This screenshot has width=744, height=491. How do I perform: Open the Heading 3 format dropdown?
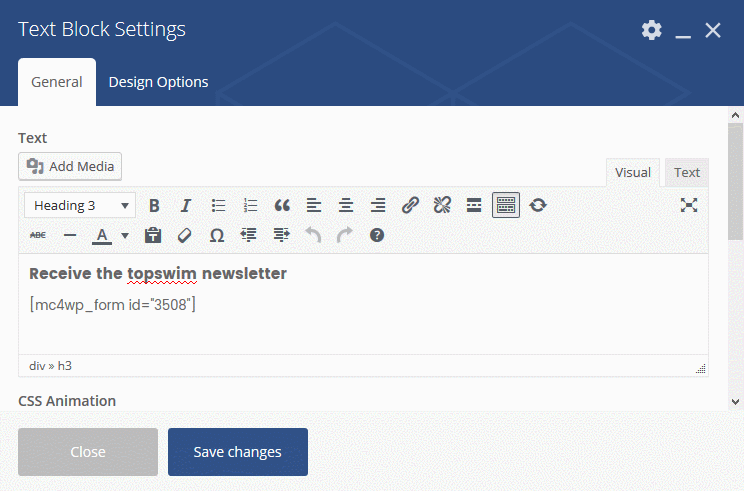(80, 205)
